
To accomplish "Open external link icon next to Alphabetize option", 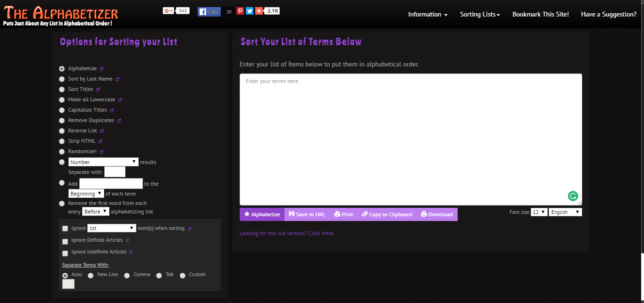I will click(x=101, y=69).
